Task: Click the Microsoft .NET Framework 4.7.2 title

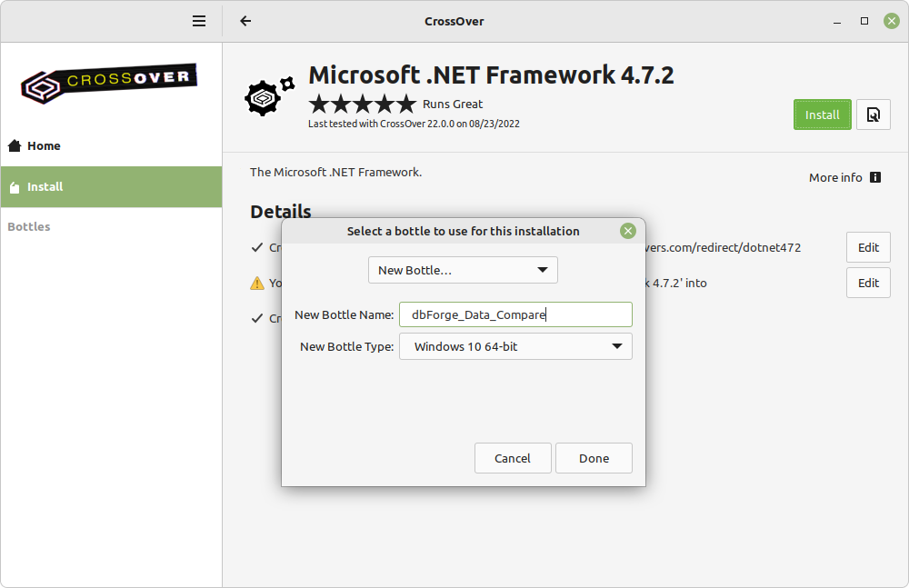Action: coord(491,75)
